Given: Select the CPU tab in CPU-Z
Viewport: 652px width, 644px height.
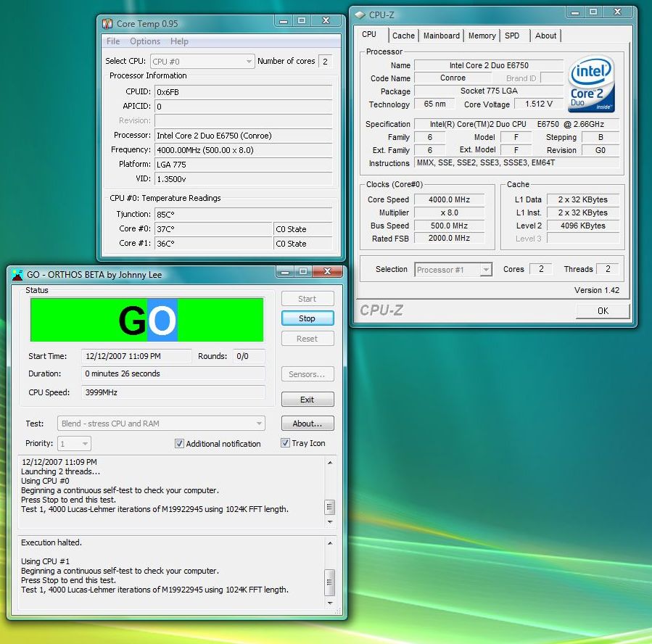Looking at the screenshot, I should click(369, 35).
